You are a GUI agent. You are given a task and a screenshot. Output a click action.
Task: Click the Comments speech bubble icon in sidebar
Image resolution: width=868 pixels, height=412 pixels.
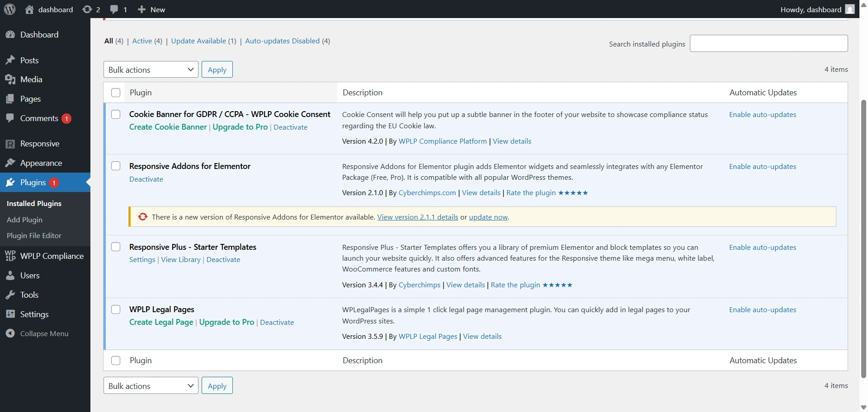[10, 118]
